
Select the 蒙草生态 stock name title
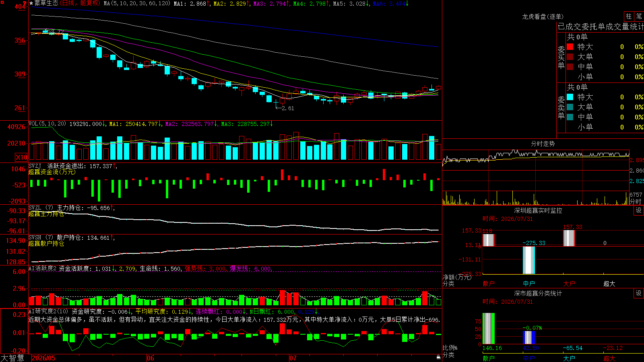46,3
